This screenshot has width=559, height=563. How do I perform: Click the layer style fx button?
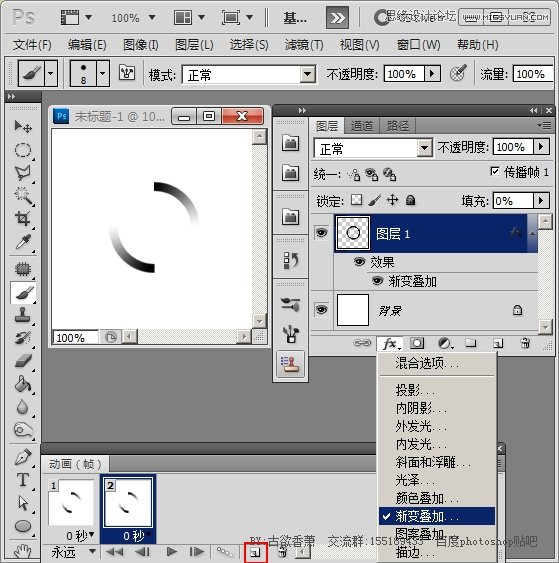point(390,344)
